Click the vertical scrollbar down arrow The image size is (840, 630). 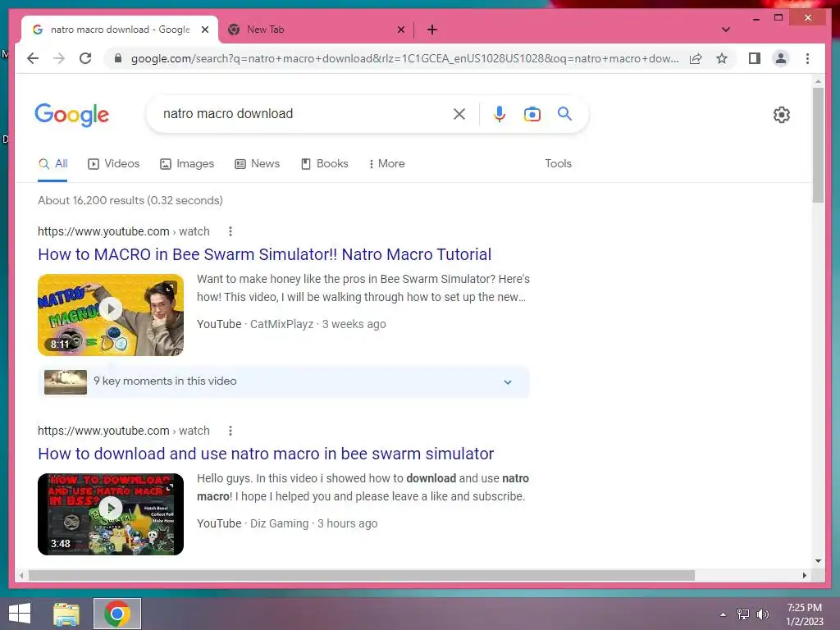[x=818, y=561]
